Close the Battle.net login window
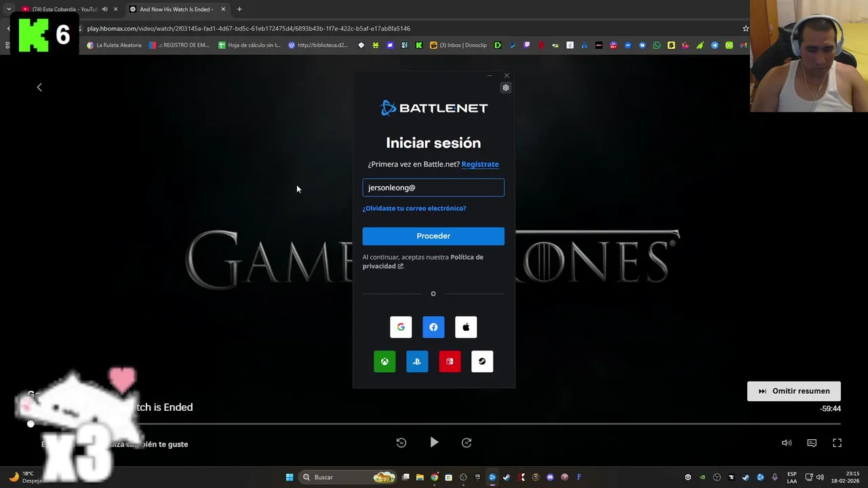 (507, 75)
